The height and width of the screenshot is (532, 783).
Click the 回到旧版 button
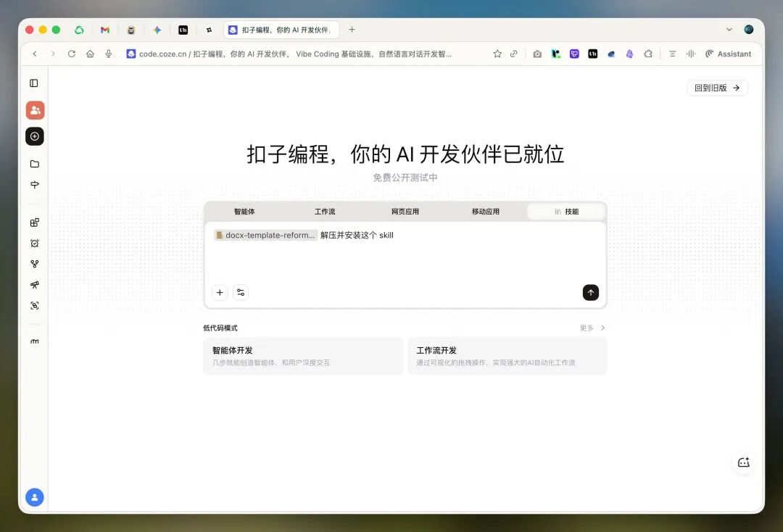717,88
